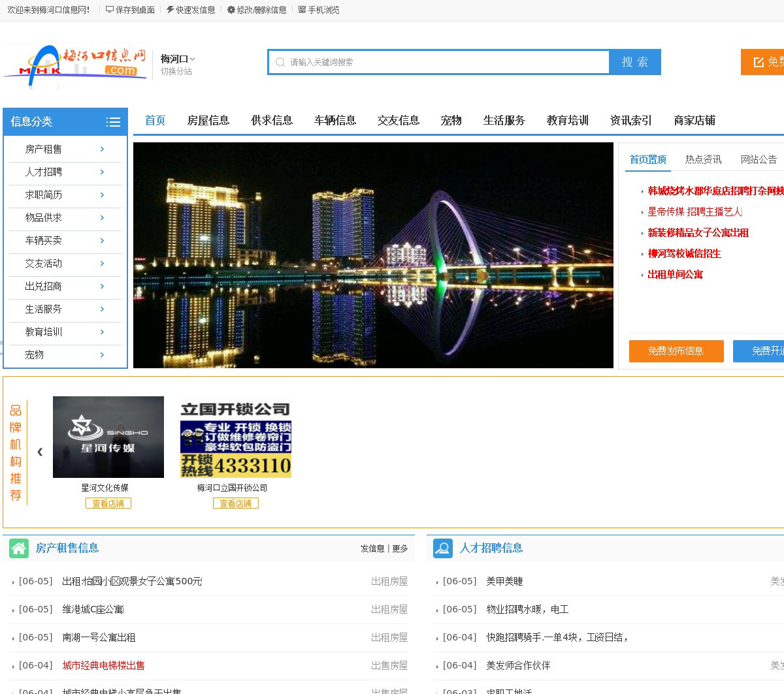Switch to the 热点资讯 tab
Viewport: 784px width, 694px height.
click(703, 159)
